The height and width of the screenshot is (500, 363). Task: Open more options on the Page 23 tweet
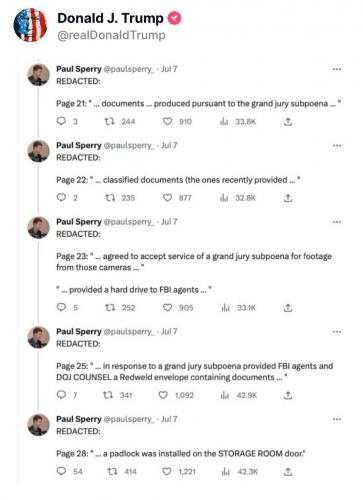337,222
